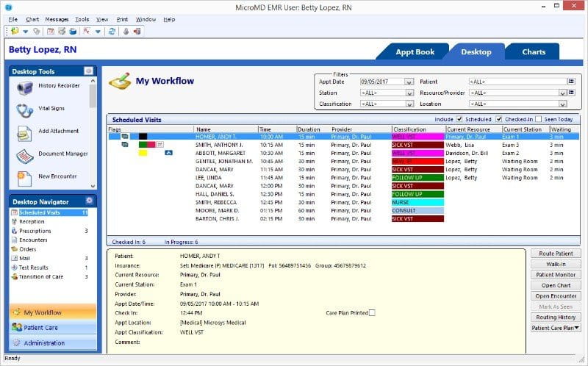Viewport: 588px width, 366px height.
Task: Enable the Seen Today checkbox
Action: [539, 119]
